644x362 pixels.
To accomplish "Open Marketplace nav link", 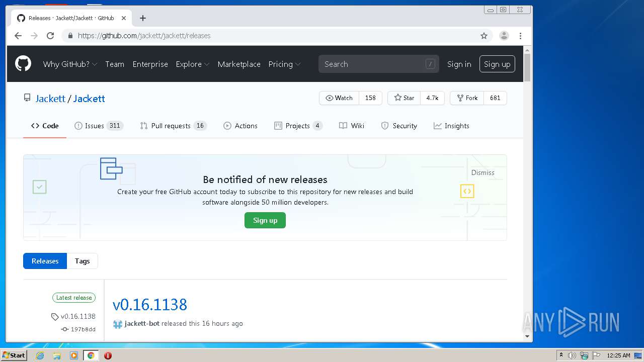I will pos(239,64).
